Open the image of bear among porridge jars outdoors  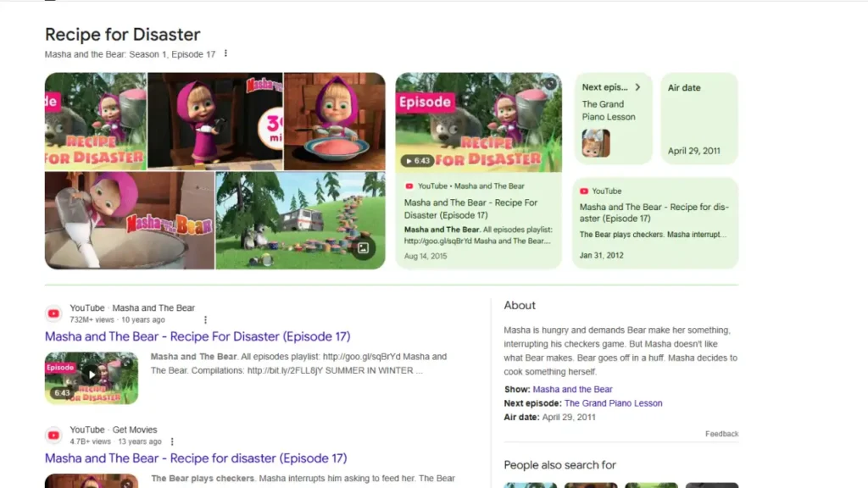click(x=301, y=220)
